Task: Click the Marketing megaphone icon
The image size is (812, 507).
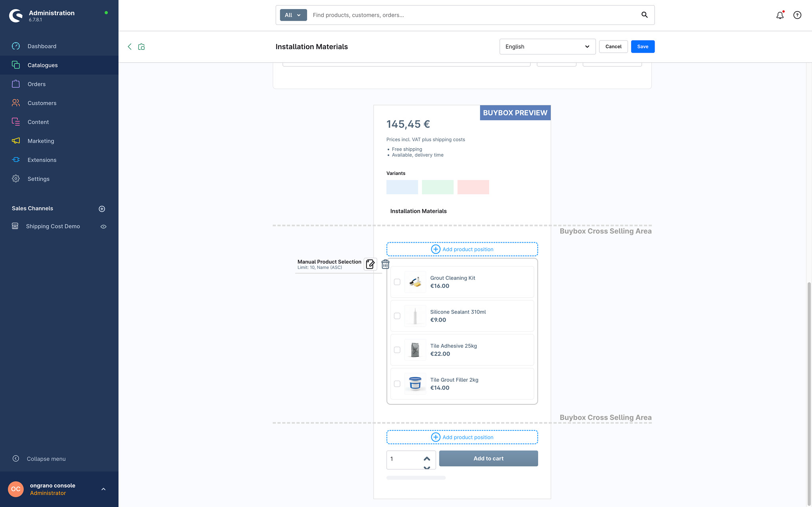Action: coord(16,141)
